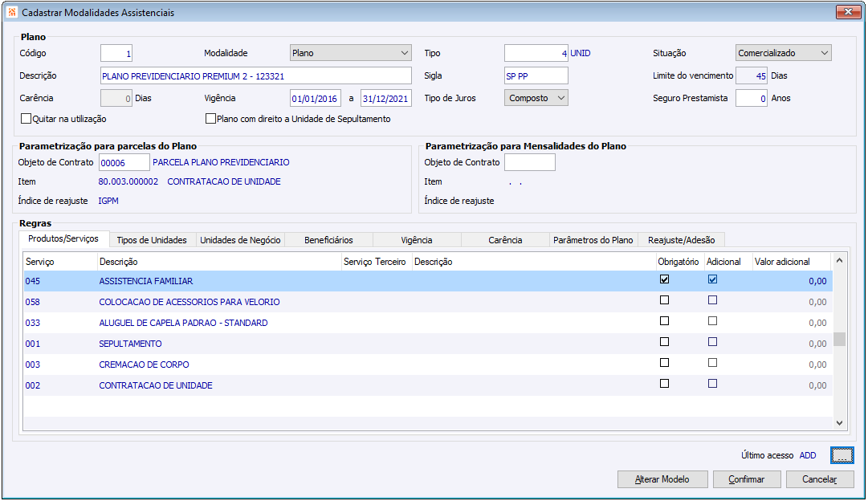Switch to Parâmetros do Plano tab
Viewport: 868px width, 501px height.
point(593,240)
